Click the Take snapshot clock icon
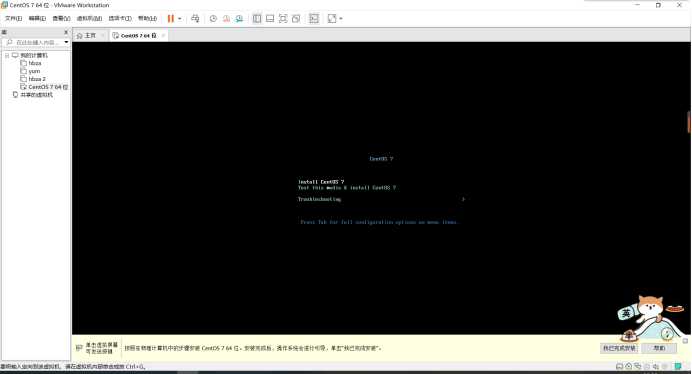692x374 pixels. (213, 18)
